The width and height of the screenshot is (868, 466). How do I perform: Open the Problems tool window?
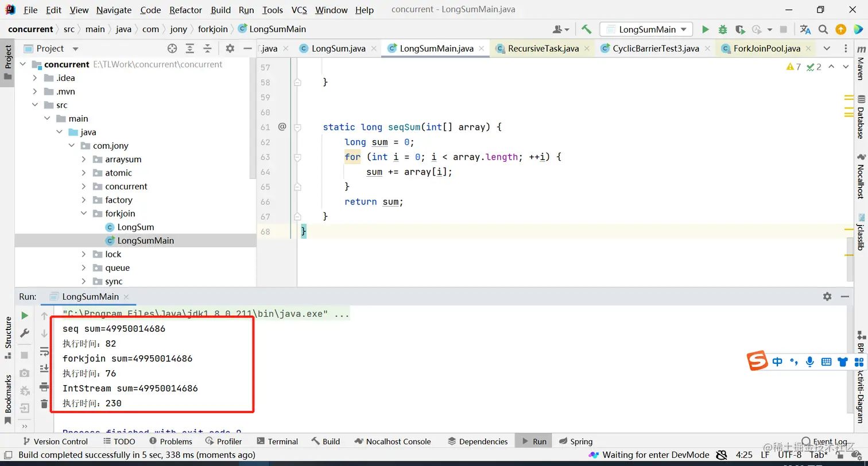(170, 441)
